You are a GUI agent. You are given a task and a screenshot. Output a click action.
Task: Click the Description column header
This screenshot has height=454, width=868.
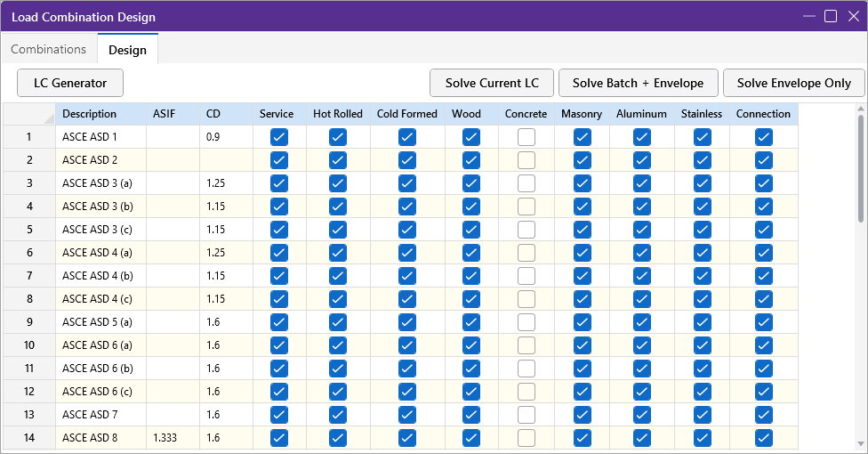pyautogui.click(x=100, y=114)
